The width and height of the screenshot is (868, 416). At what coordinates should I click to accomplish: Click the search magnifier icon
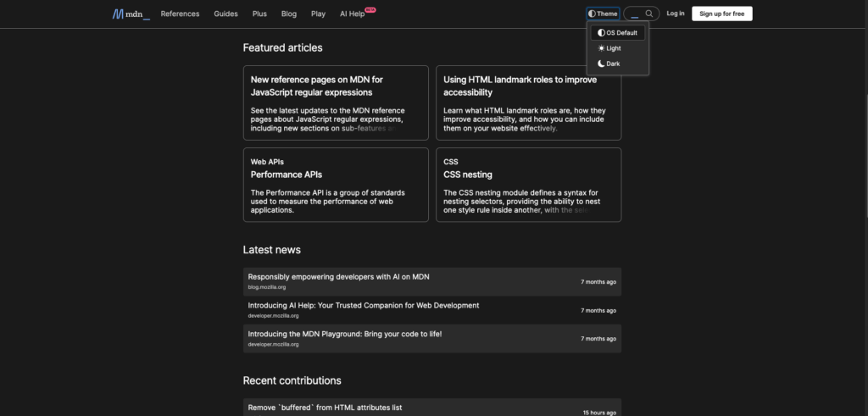tap(649, 14)
